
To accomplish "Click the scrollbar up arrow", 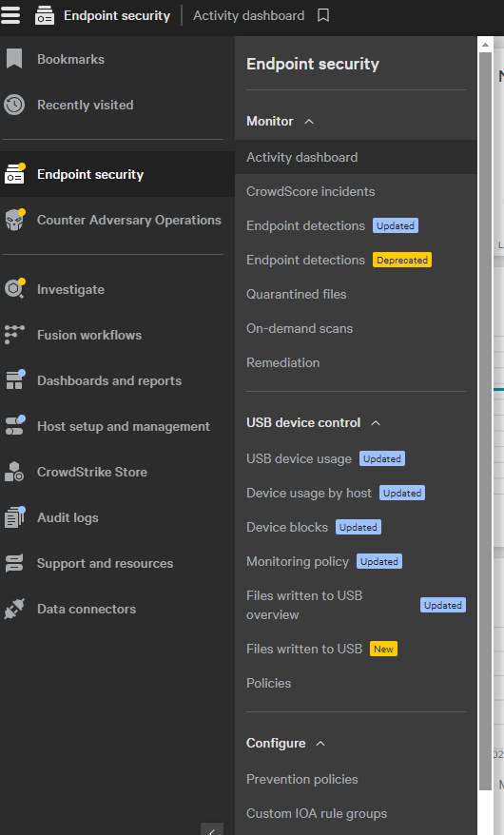I will tap(485, 45).
